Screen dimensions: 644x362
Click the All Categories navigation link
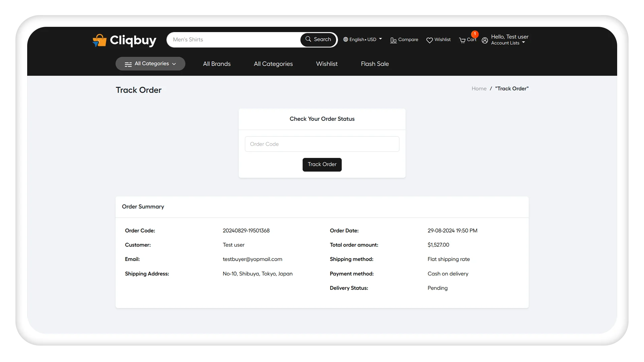pyautogui.click(x=273, y=64)
